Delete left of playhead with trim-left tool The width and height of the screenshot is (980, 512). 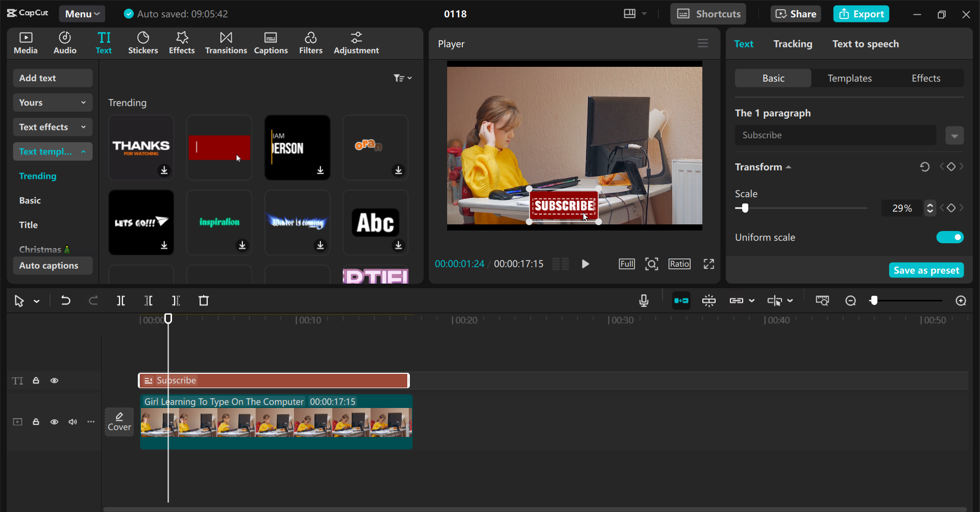149,301
